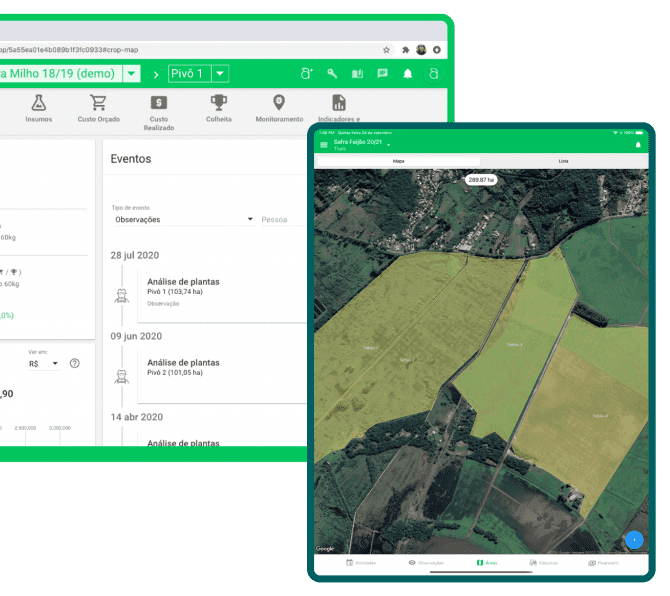The height and width of the screenshot is (596, 670).
Task: Open Tipo de evento Observações dropdown
Action: coord(182,219)
